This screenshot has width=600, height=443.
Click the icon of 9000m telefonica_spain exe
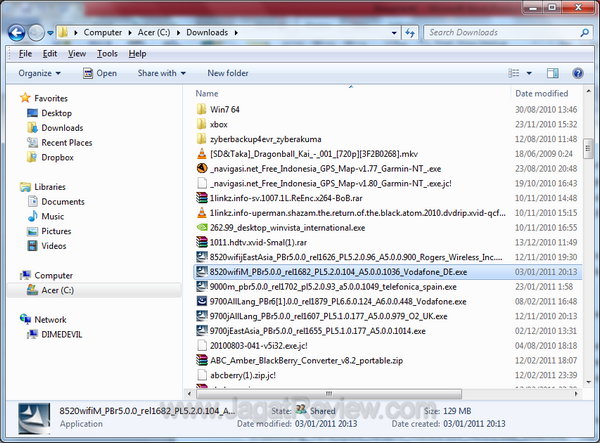pyautogui.click(x=202, y=287)
